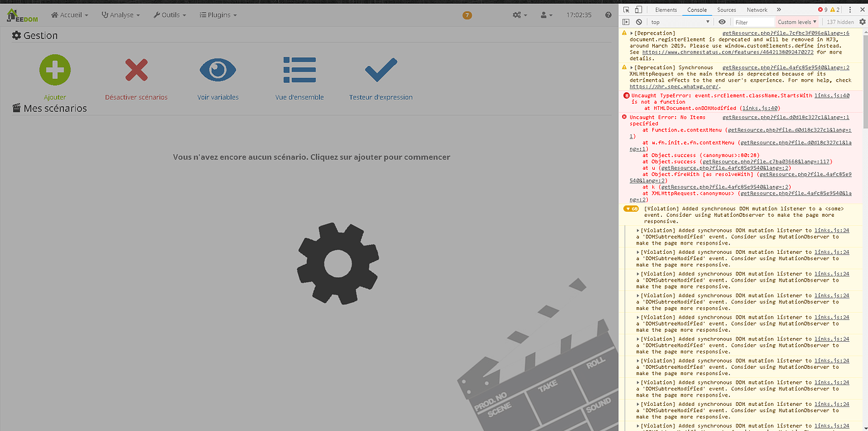Open Voir variables via the eye icon
The width and height of the screenshot is (868, 431).
pos(218,70)
